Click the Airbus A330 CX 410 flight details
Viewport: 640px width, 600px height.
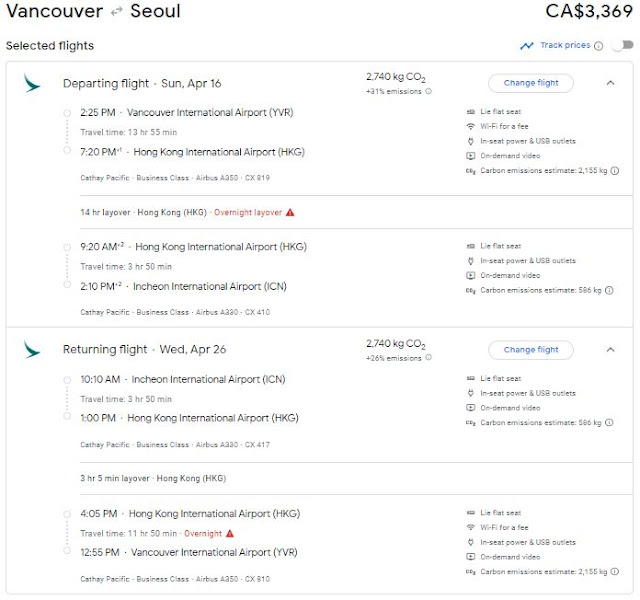pyautogui.click(x=175, y=312)
